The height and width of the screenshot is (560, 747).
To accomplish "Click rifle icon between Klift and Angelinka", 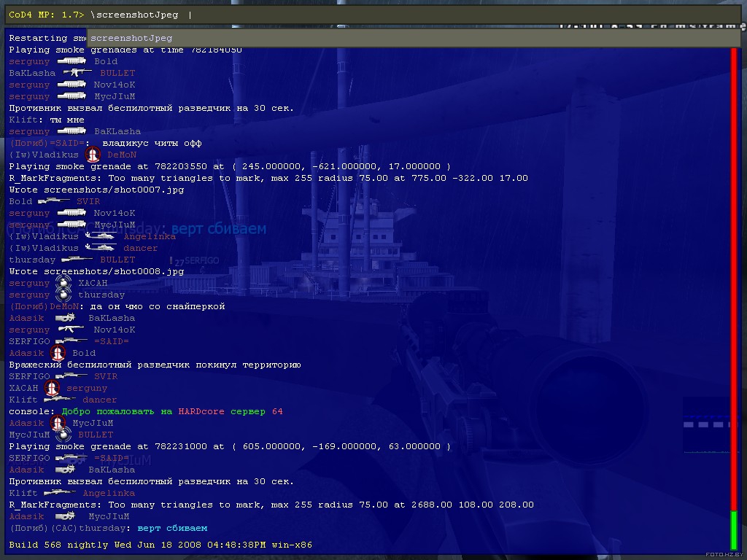I will pyautogui.click(x=60, y=493).
